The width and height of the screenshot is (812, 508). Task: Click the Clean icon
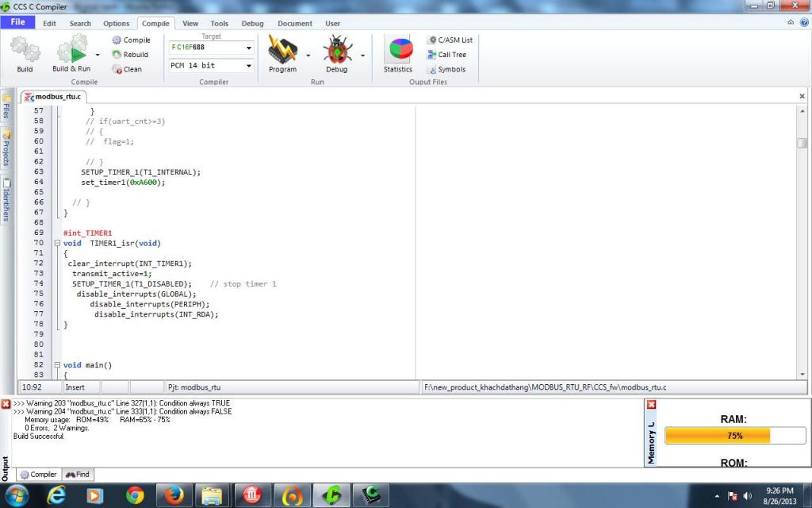click(117, 69)
